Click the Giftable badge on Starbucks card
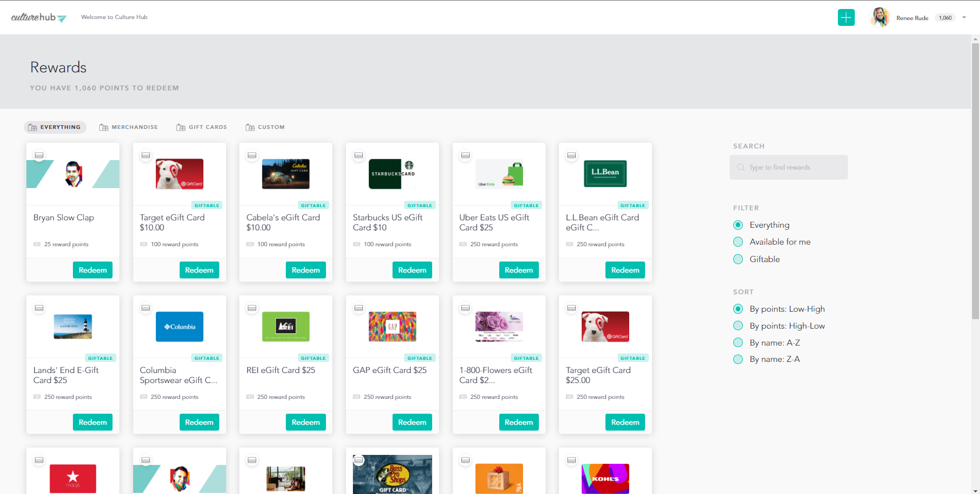This screenshot has height=494, width=980. tap(420, 206)
